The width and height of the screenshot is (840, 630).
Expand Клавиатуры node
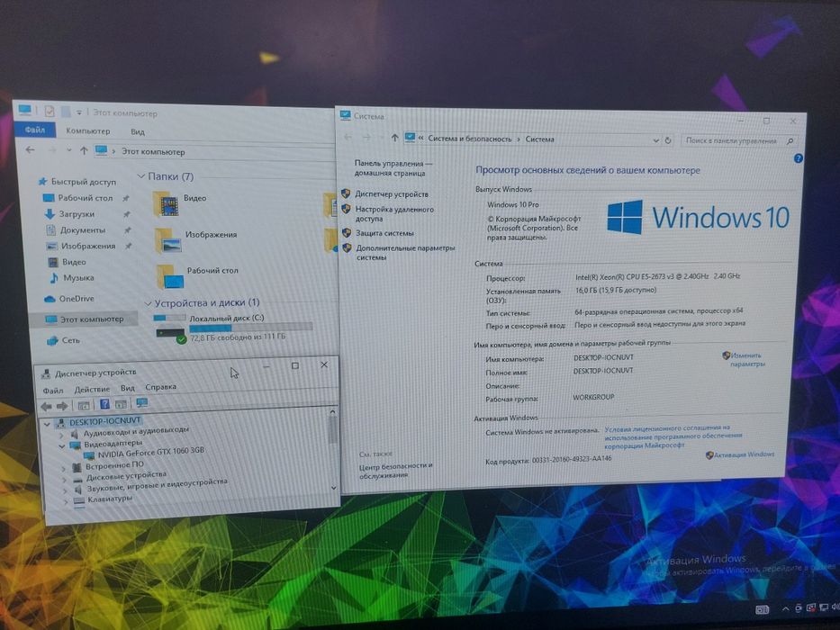coord(66,502)
